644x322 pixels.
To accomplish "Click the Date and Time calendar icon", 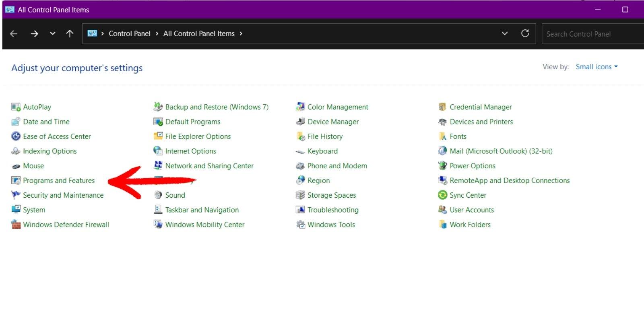I will point(16,122).
